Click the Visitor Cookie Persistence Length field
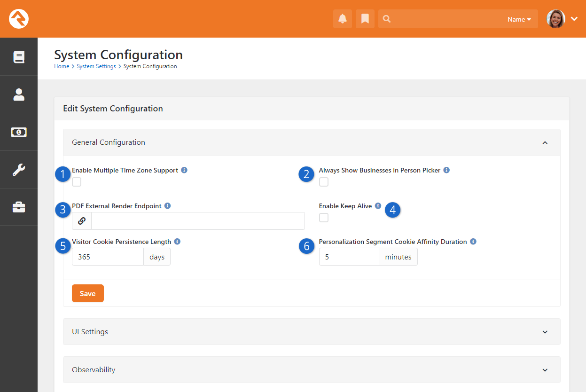The height and width of the screenshot is (392, 586). click(108, 257)
